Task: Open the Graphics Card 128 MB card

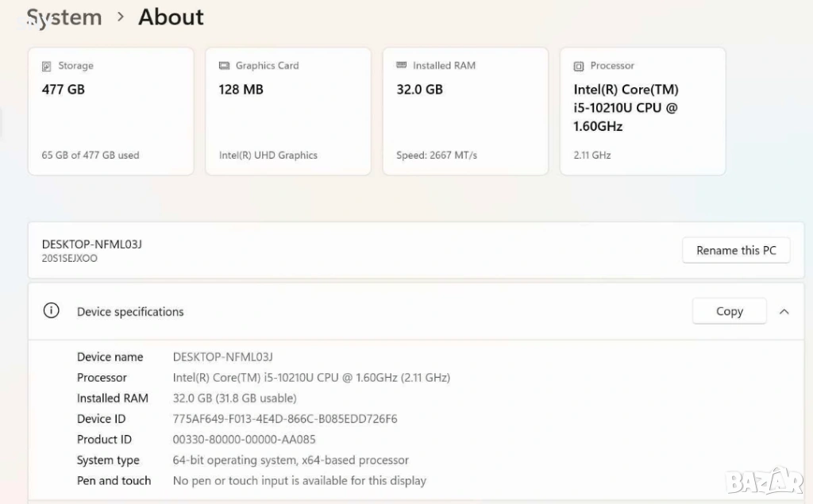Action: click(287, 111)
